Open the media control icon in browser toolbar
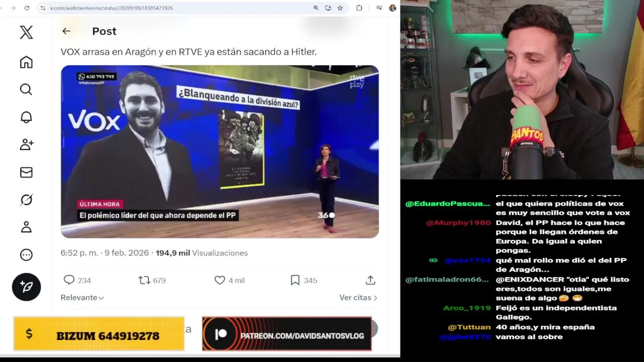The width and height of the screenshot is (644, 362). point(379,8)
